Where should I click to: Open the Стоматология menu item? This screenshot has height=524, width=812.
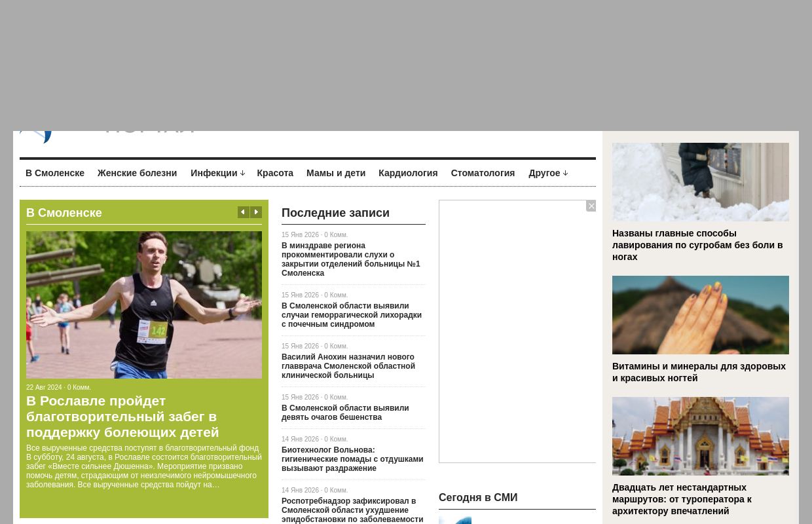[483, 173]
